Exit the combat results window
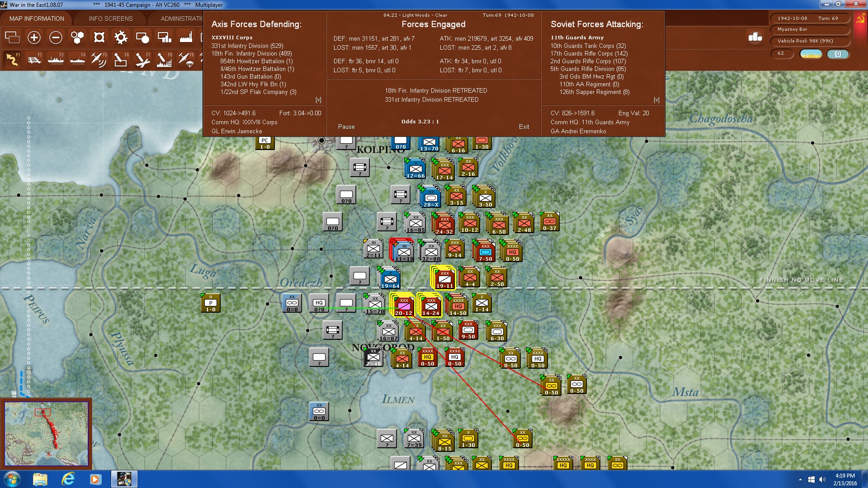The image size is (868, 488). [x=524, y=127]
